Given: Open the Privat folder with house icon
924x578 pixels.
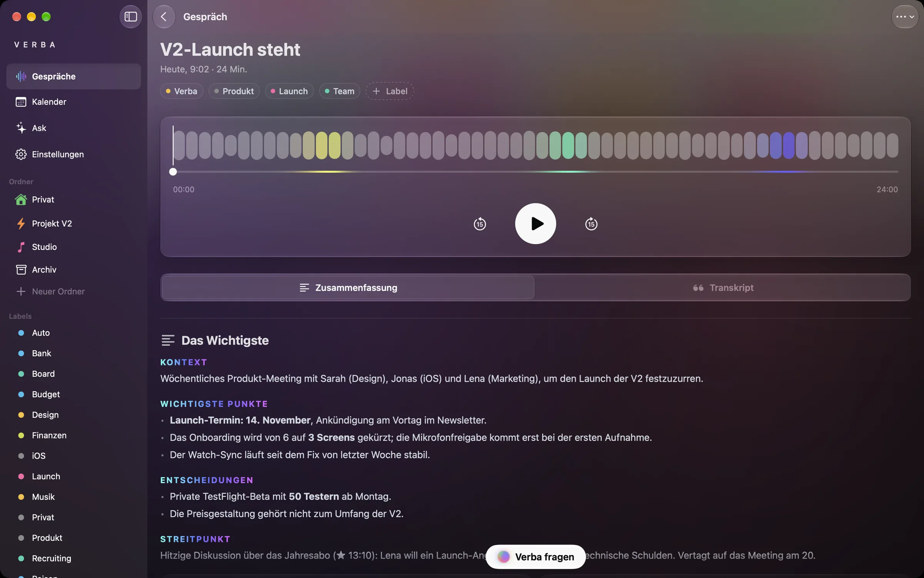Looking at the screenshot, I should pyautogui.click(x=74, y=199).
